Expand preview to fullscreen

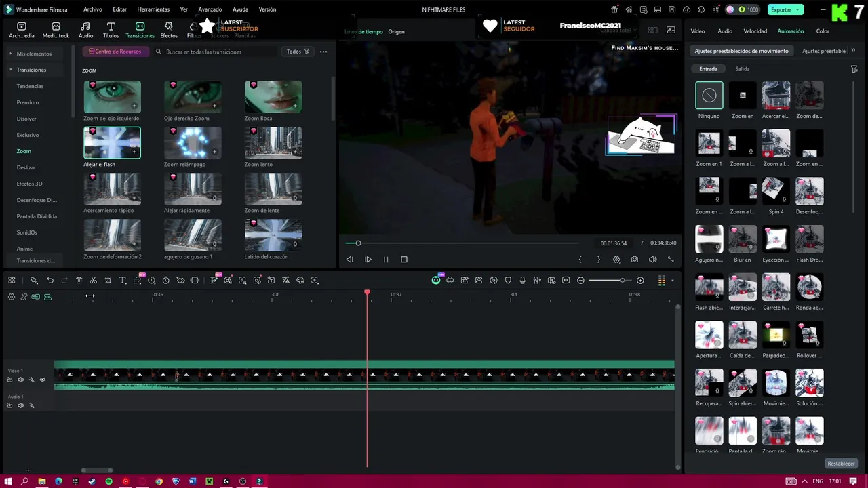click(x=671, y=260)
